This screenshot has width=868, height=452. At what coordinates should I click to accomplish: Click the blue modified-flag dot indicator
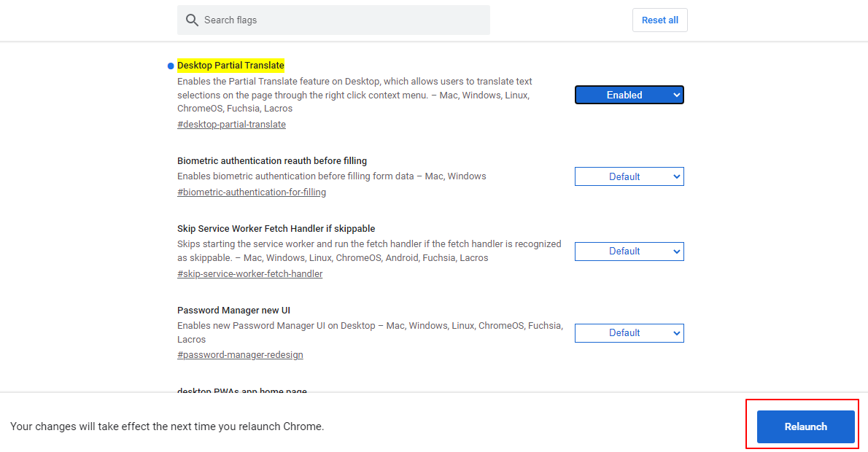point(171,66)
